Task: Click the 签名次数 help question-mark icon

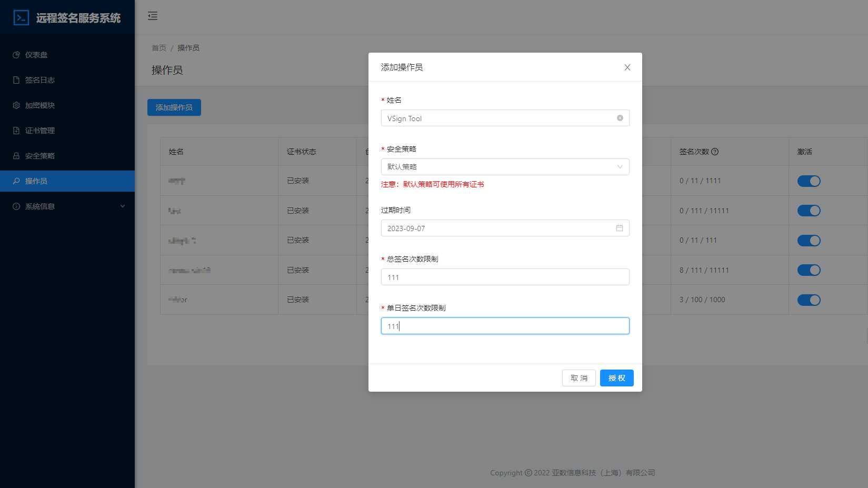Action: [x=715, y=151]
